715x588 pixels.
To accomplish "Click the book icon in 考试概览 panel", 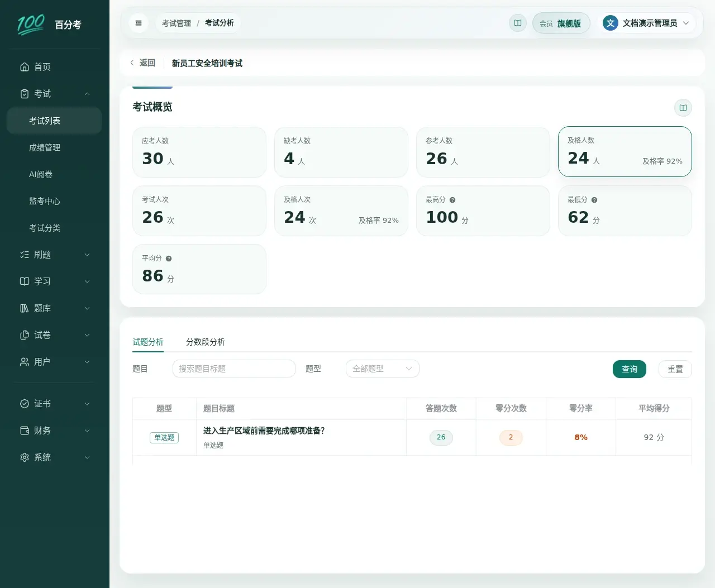I will [683, 108].
